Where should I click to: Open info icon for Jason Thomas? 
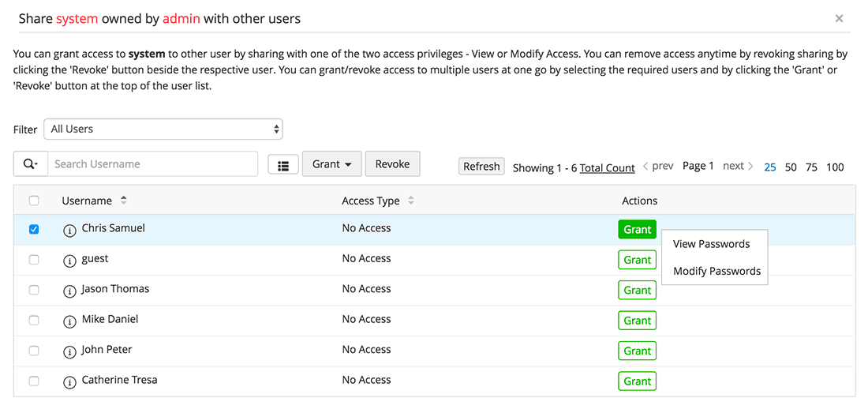point(69,291)
